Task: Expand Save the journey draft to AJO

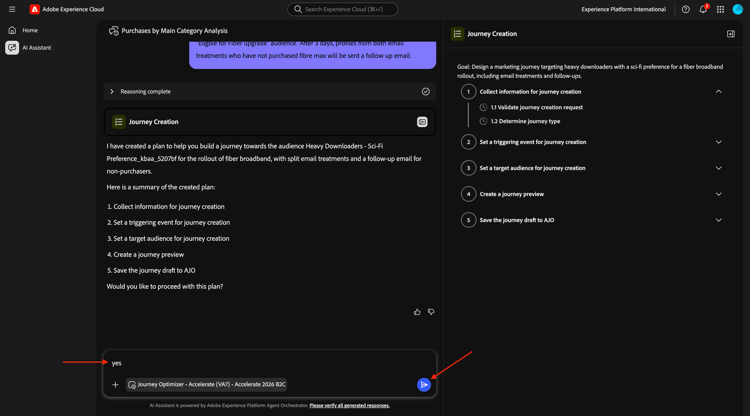Action: [x=718, y=220]
